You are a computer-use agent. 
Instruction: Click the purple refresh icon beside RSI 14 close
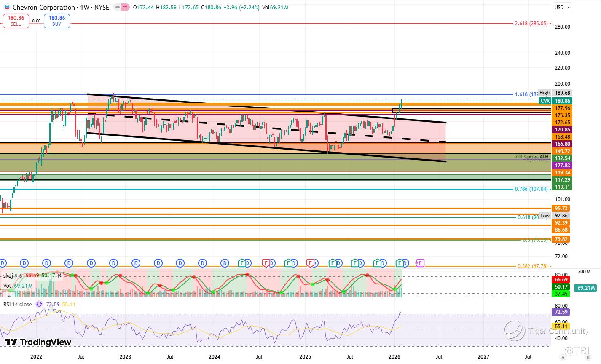(x=39, y=304)
